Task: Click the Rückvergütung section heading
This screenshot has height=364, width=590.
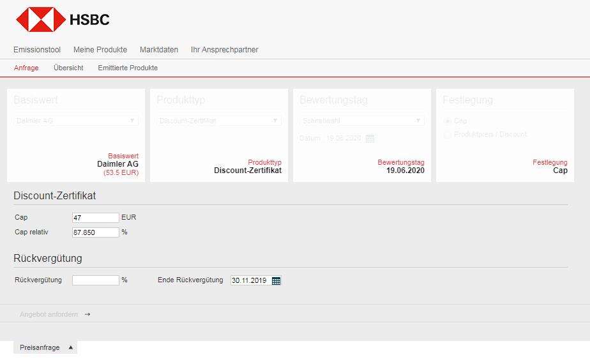Action: pos(48,258)
